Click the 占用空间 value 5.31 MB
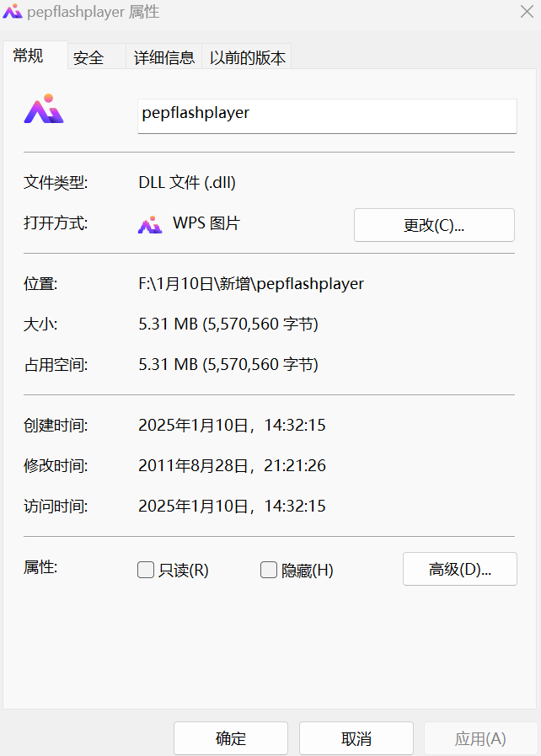 [228, 364]
